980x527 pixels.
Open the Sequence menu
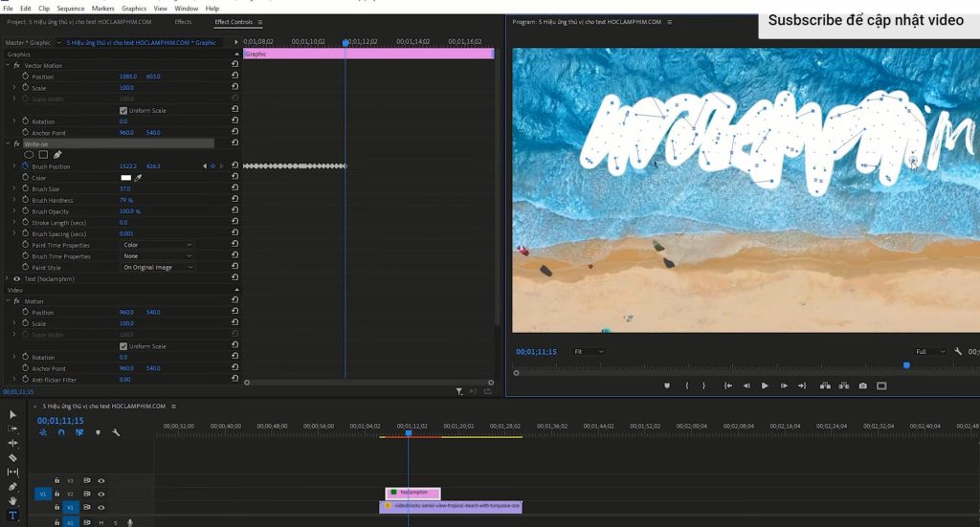click(x=71, y=8)
